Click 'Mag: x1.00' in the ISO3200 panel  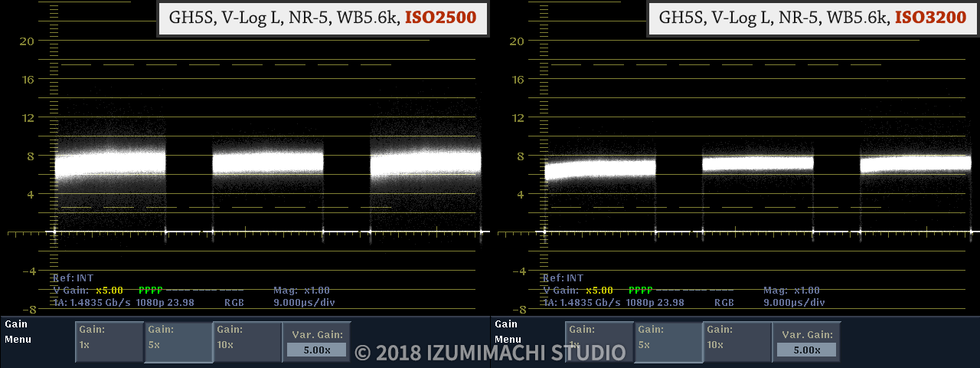(x=792, y=291)
